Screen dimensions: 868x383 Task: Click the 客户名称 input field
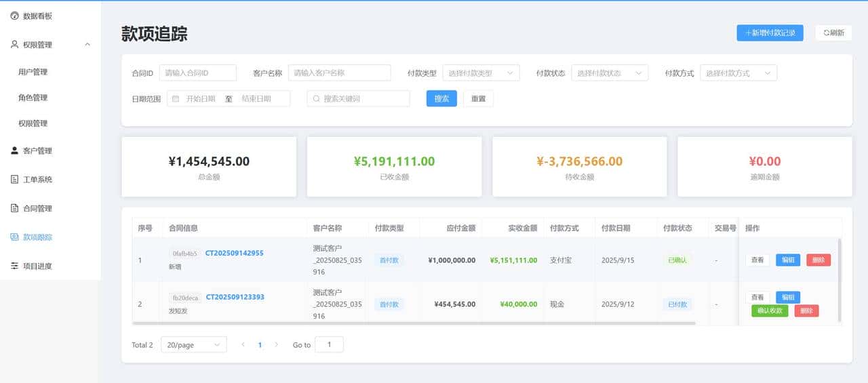[340, 73]
